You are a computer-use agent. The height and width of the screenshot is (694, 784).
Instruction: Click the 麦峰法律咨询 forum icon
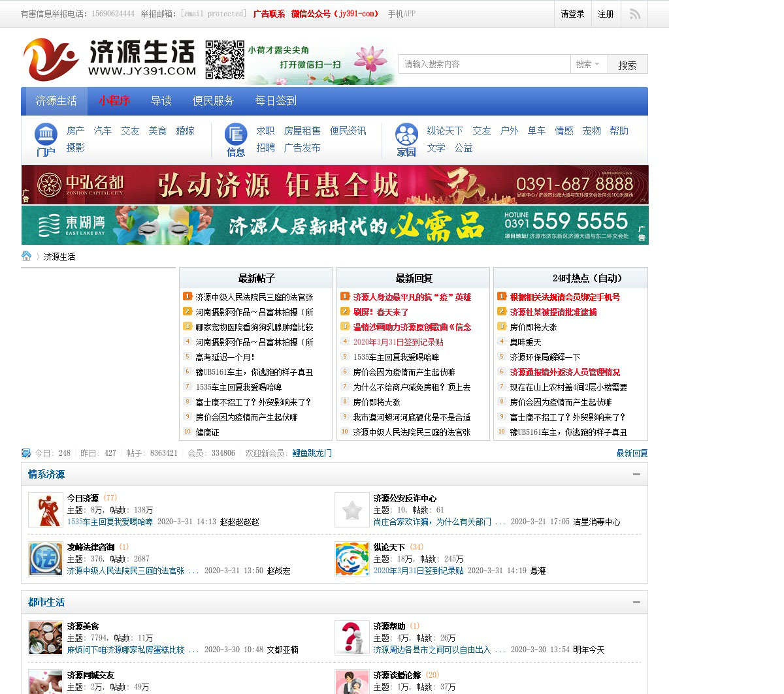pyautogui.click(x=45, y=559)
